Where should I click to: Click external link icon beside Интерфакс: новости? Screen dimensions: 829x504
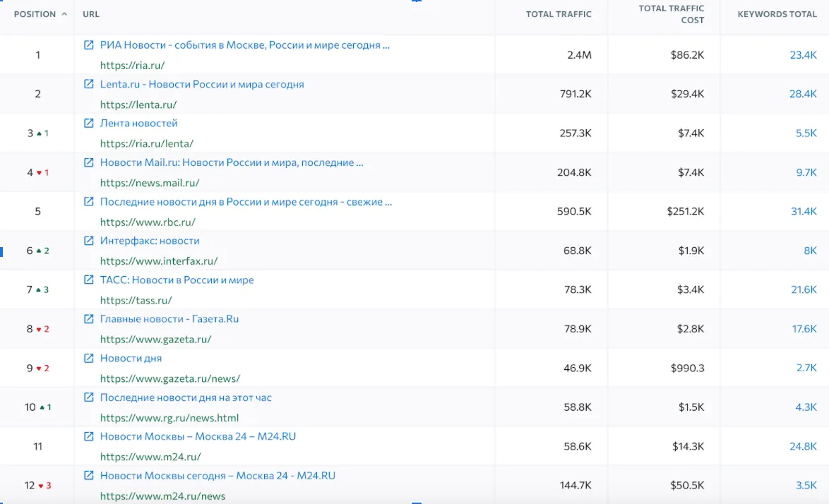coord(89,241)
